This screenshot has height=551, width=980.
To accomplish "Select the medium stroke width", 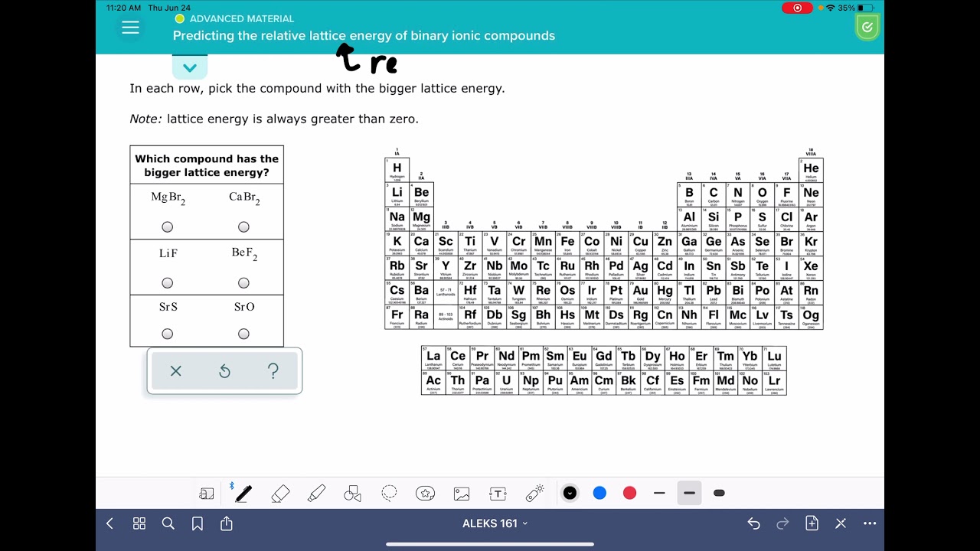I will point(689,494).
